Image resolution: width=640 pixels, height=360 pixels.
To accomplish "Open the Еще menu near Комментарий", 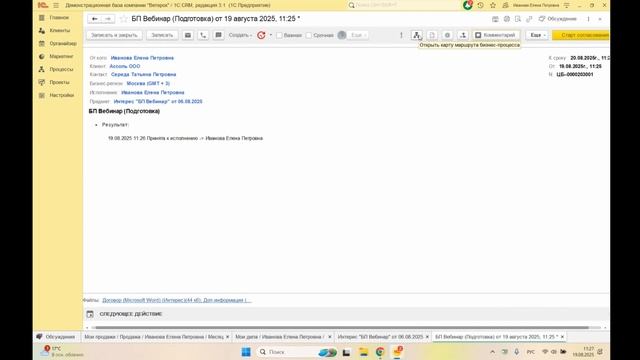I will [537, 35].
